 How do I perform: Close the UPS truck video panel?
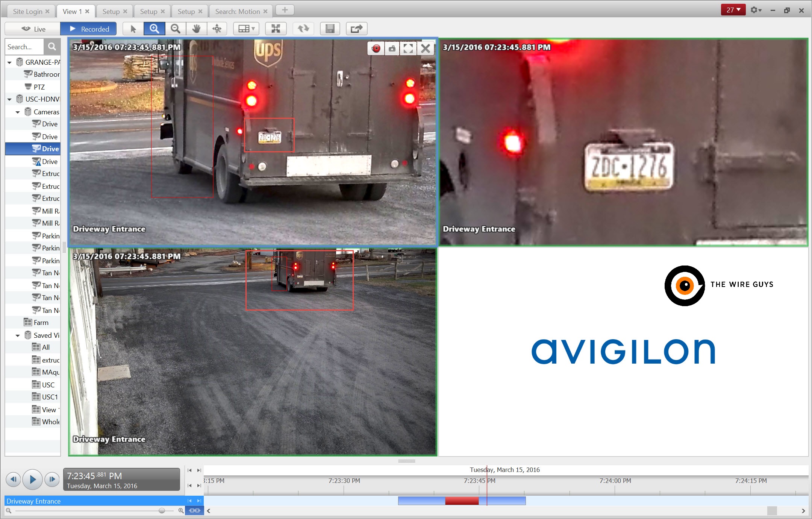pyautogui.click(x=426, y=49)
